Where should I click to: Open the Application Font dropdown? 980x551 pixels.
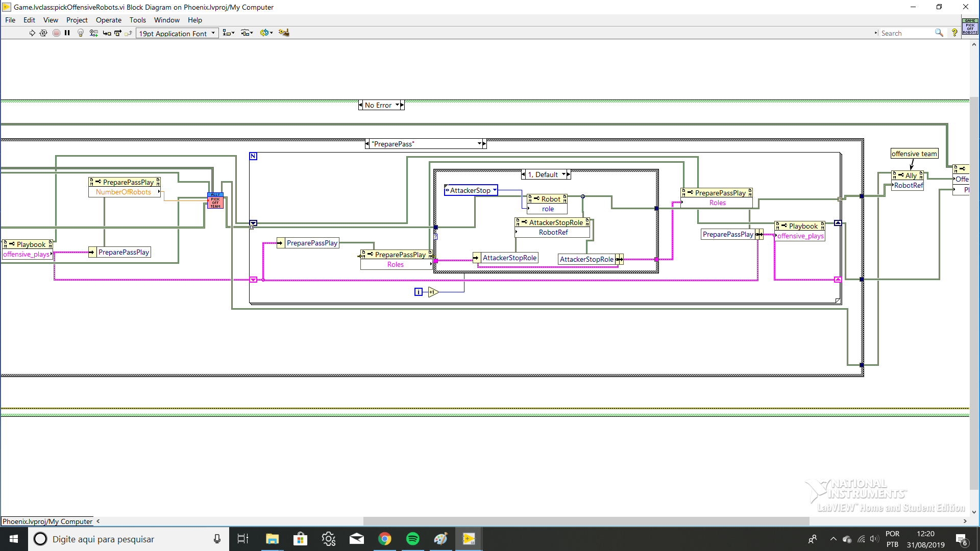(177, 34)
